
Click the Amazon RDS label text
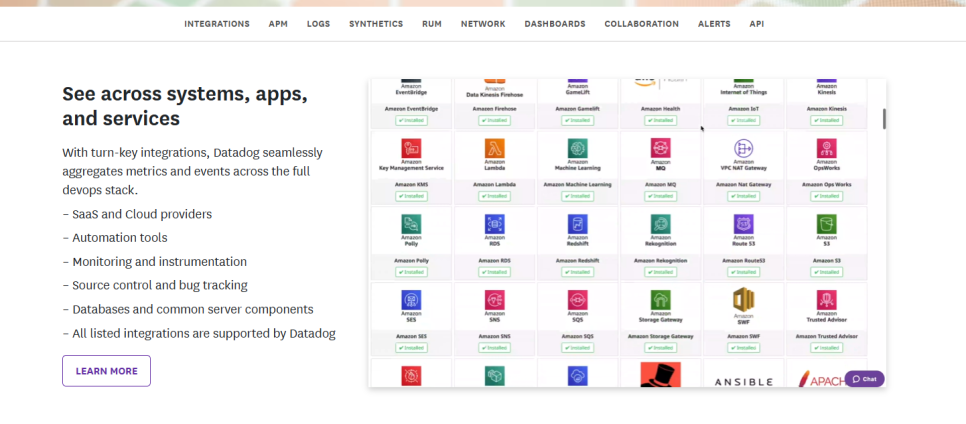tap(494, 261)
